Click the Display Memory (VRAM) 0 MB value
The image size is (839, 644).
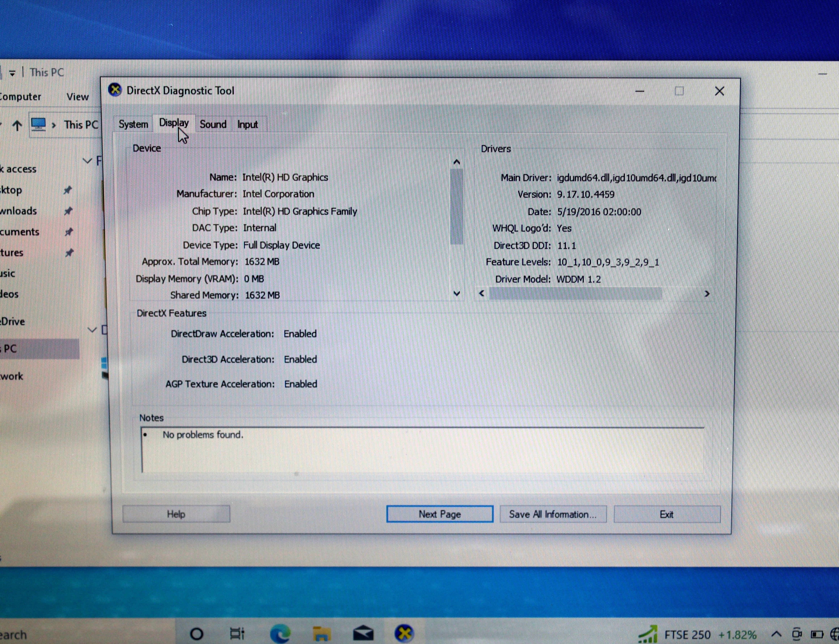[254, 279]
